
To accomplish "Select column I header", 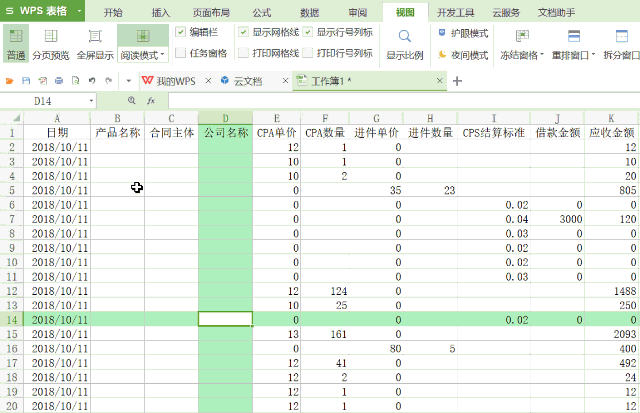I will coord(493,118).
